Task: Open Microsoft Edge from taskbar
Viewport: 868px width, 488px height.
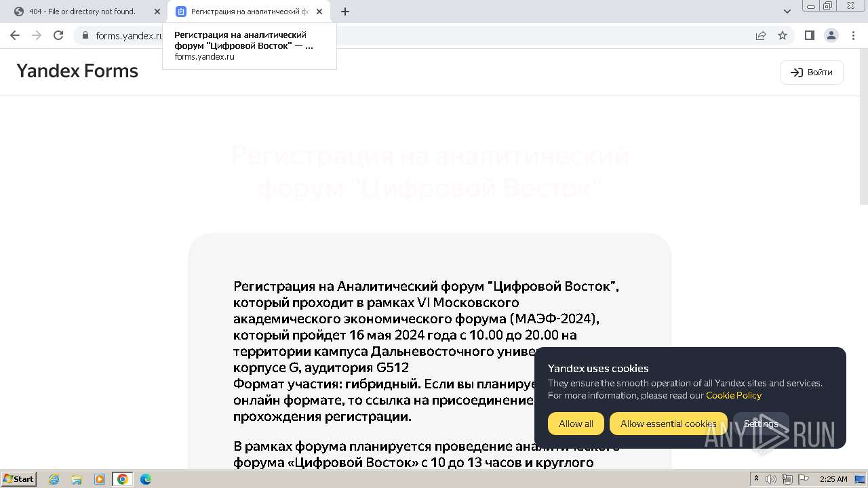Action: [x=146, y=479]
